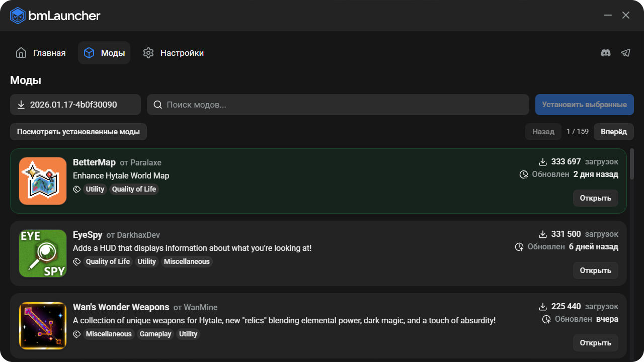644x362 pixels.
Task: Click the home icon for Главная
Action: 21,53
